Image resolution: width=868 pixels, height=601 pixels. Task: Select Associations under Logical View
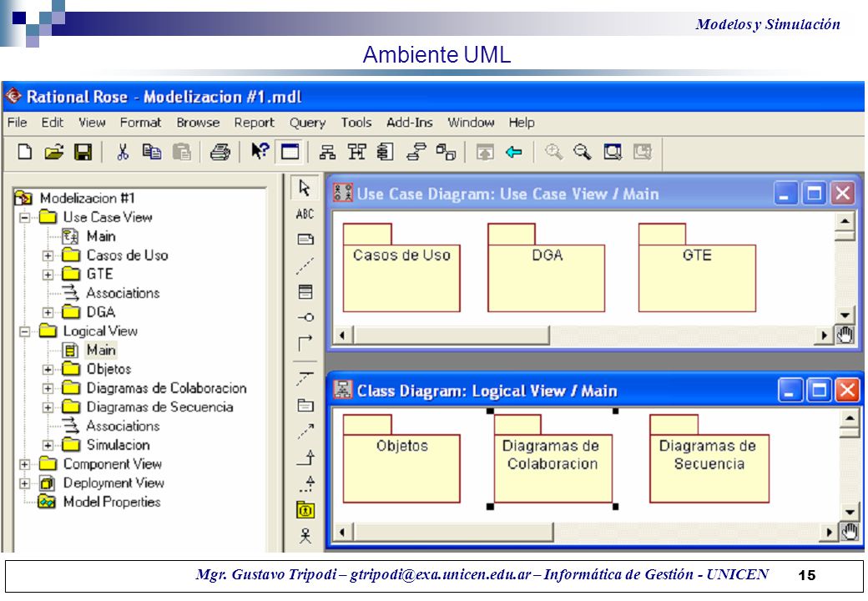click(123, 426)
